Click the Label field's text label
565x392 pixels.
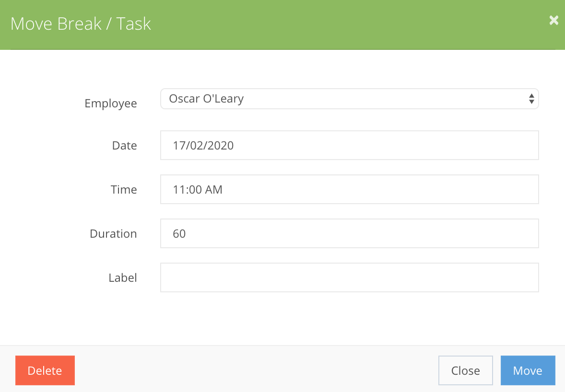click(x=122, y=277)
